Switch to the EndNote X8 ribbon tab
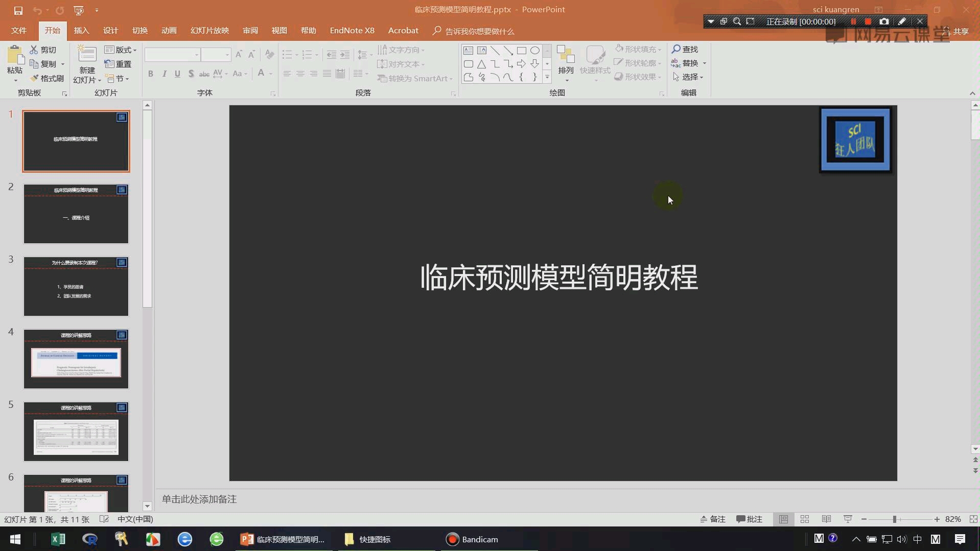The width and height of the screenshot is (980, 551). (x=352, y=30)
